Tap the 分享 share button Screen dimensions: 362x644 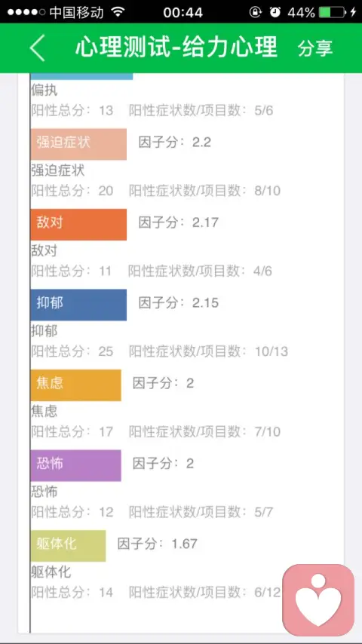tap(315, 48)
